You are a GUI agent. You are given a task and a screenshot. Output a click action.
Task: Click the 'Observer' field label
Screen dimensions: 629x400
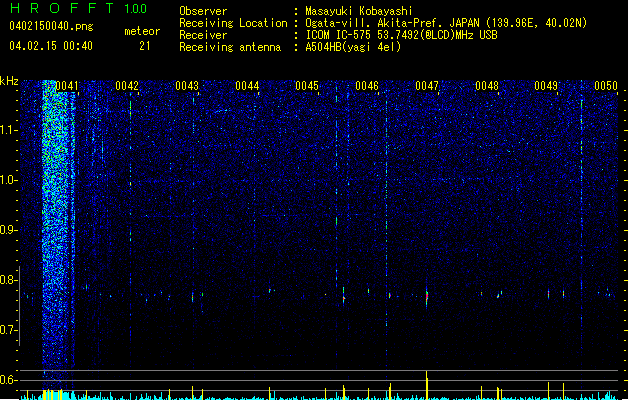[x=203, y=11]
